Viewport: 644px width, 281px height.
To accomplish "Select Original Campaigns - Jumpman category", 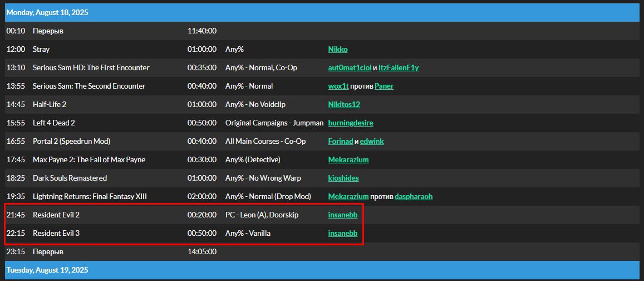I will [x=273, y=123].
